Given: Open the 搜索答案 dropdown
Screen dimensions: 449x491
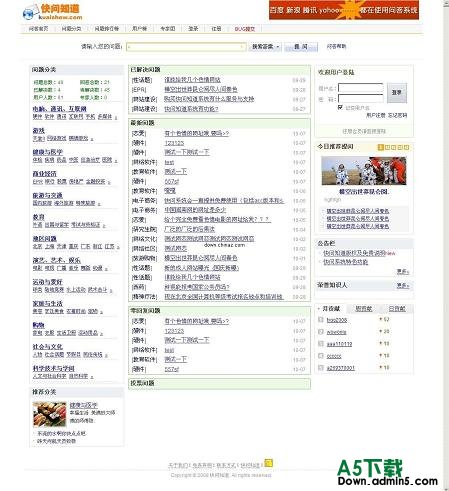Looking at the screenshot, I should pyautogui.click(x=265, y=47).
